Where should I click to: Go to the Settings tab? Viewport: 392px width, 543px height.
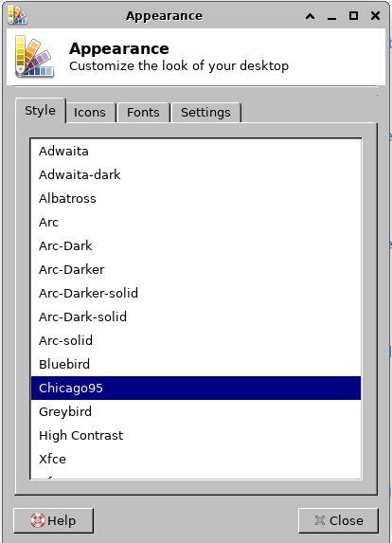click(x=205, y=112)
